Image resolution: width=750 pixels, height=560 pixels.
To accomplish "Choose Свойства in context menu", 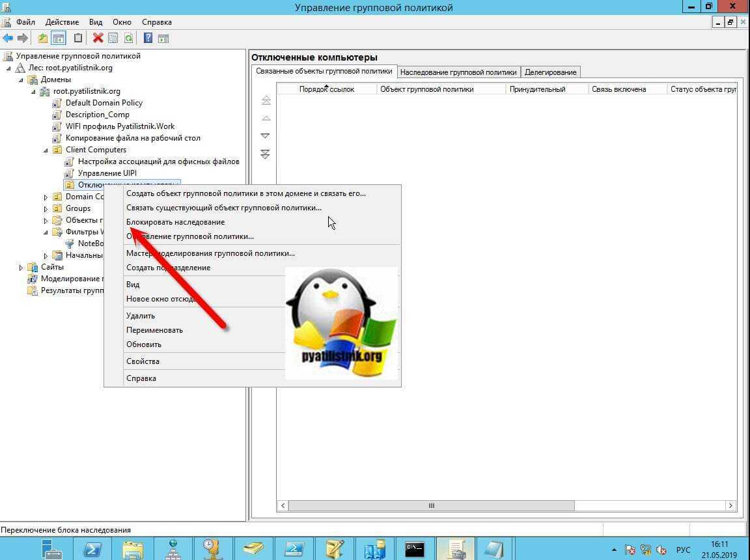I will pyautogui.click(x=195, y=361).
